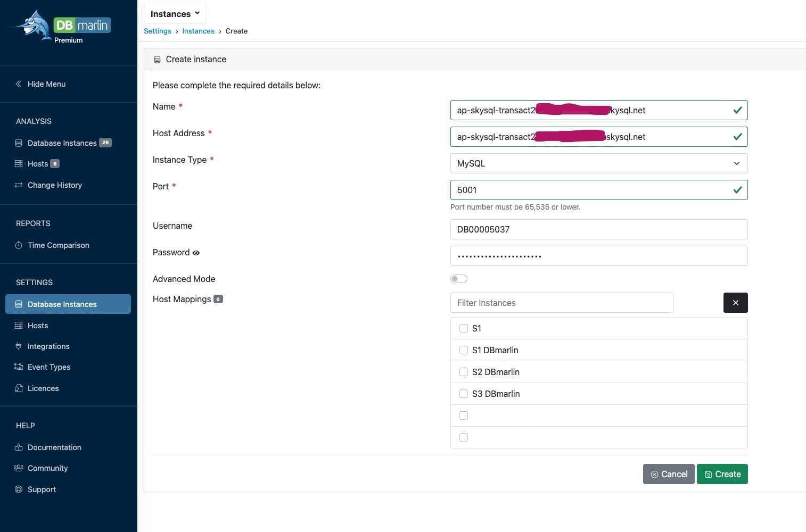The height and width of the screenshot is (532, 806).
Task: Click the Host Address input field
Action: [x=599, y=137]
